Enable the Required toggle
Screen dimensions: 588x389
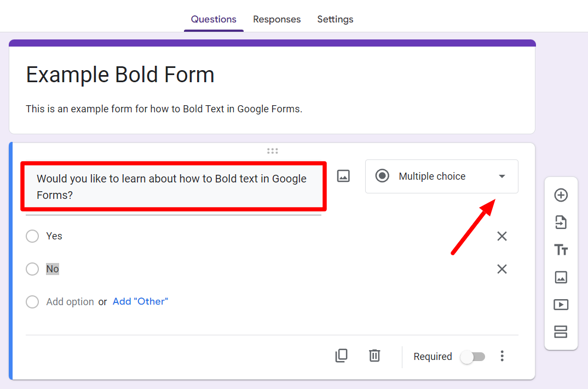point(472,356)
